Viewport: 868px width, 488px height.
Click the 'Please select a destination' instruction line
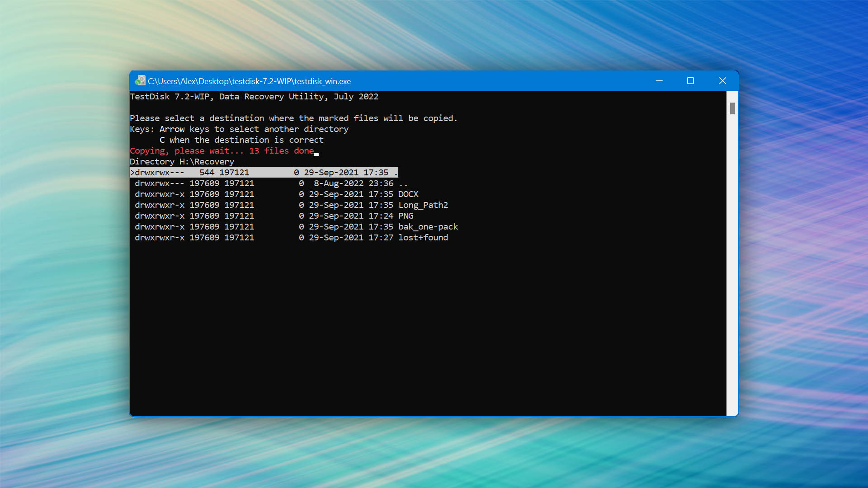click(x=294, y=118)
